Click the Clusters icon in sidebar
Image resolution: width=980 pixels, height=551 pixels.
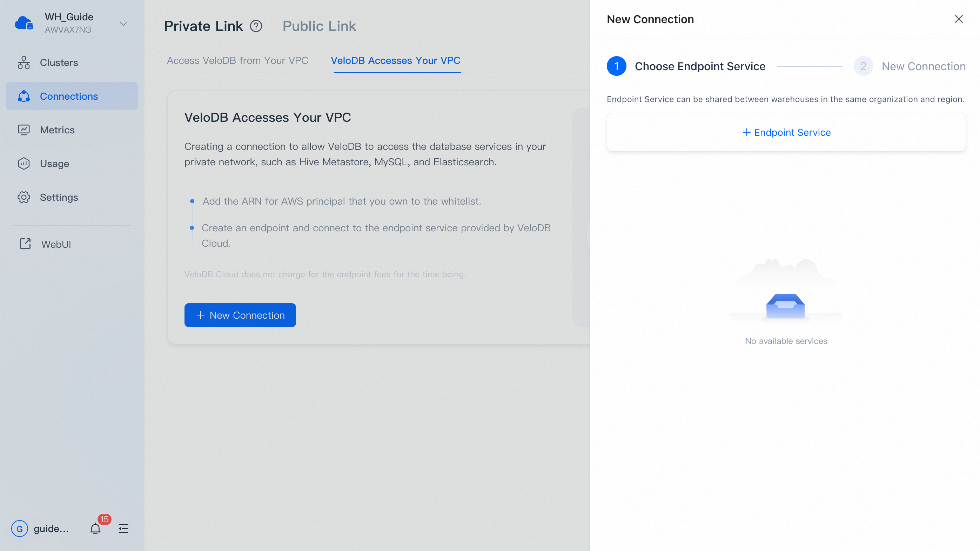[24, 62]
